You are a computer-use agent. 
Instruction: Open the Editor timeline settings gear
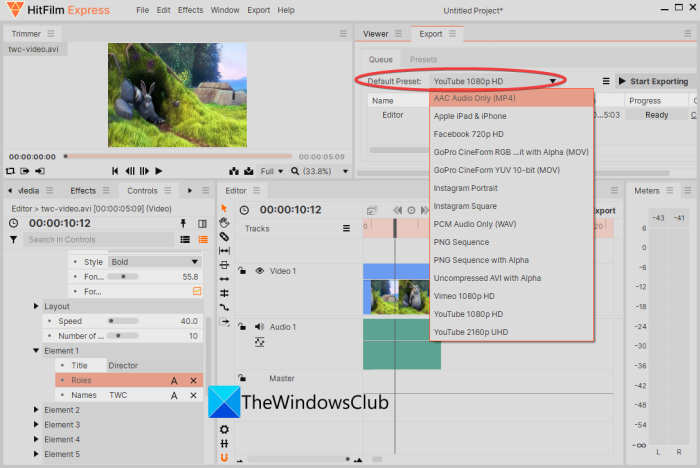(x=224, y=430)
